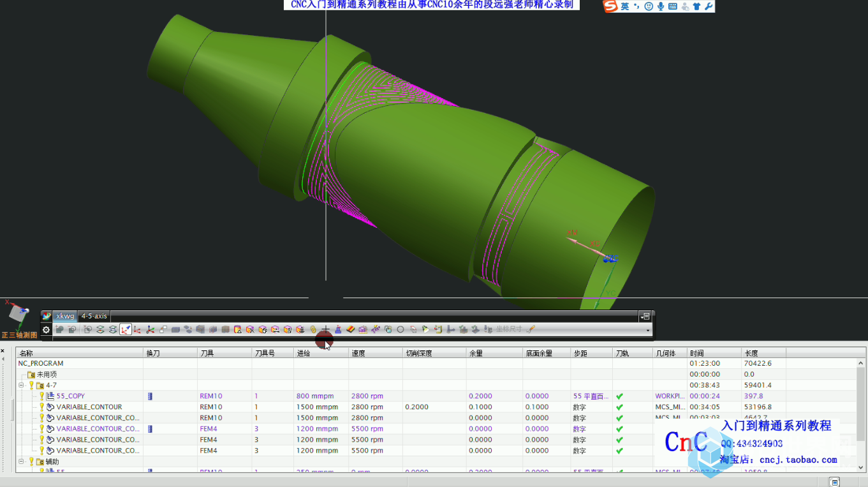Select the 4-7 program folder
This screenshot has height=487, width=868.
51,385
